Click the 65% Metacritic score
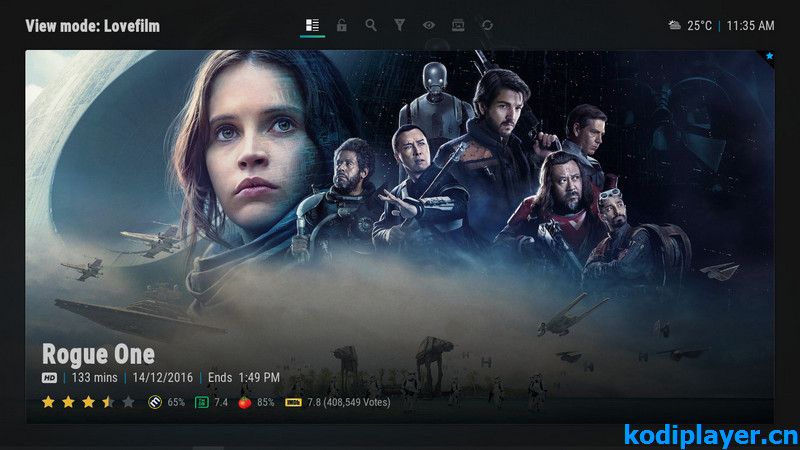800x450 pixels. [176, 403]
